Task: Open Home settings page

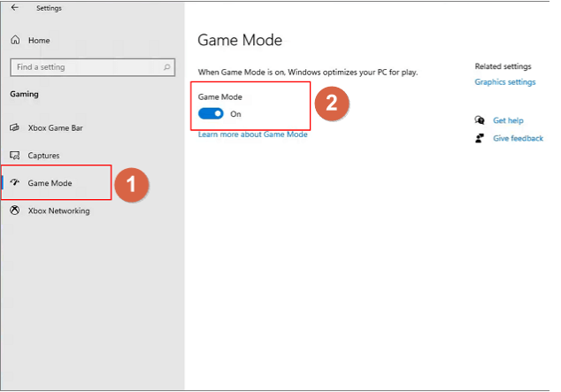Action: point(39,41)
